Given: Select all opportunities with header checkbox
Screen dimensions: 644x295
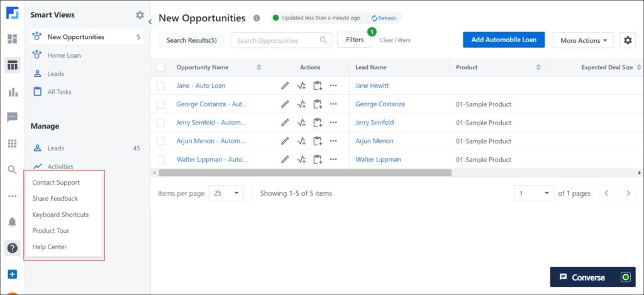Looking at the screenshot, I should point(160,67).
